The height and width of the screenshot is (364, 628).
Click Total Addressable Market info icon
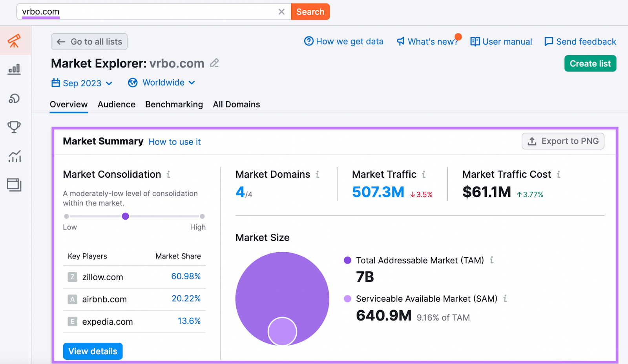492,260
